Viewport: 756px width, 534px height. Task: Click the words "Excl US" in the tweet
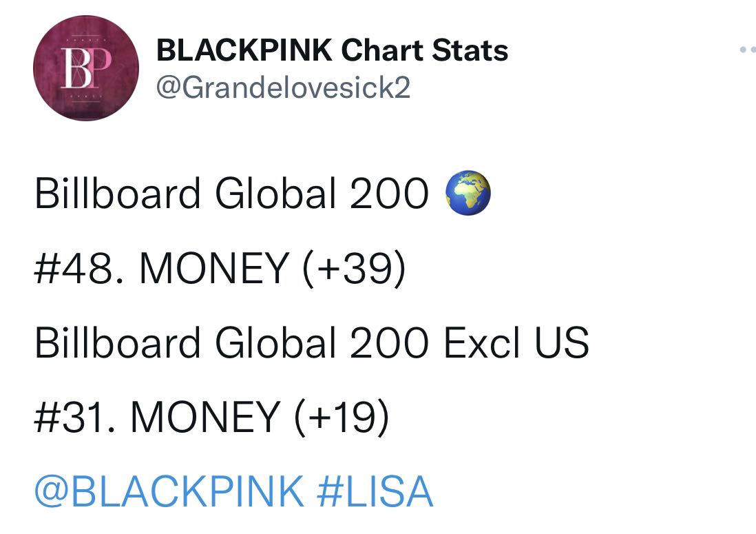(x=516, y=342)
